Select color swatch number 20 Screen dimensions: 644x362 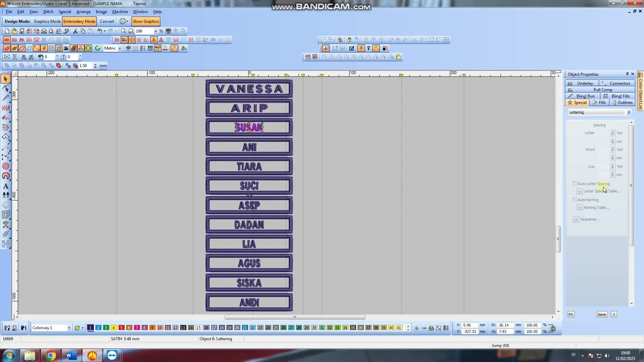pos(237,328)
